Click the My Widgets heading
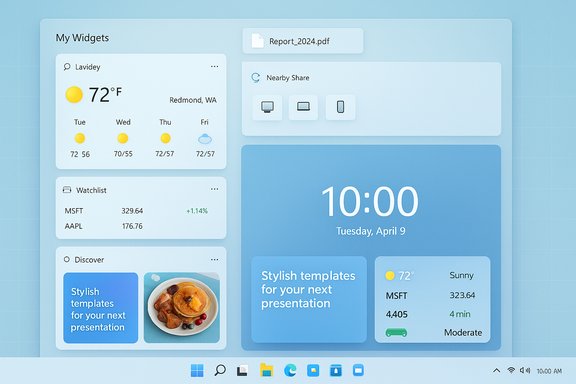576x384 pixels. 82,38
